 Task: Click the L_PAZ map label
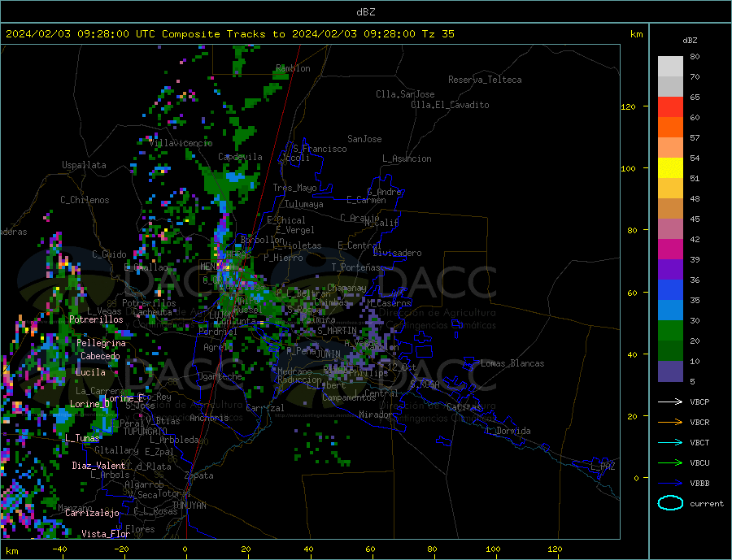click(603, 467)
